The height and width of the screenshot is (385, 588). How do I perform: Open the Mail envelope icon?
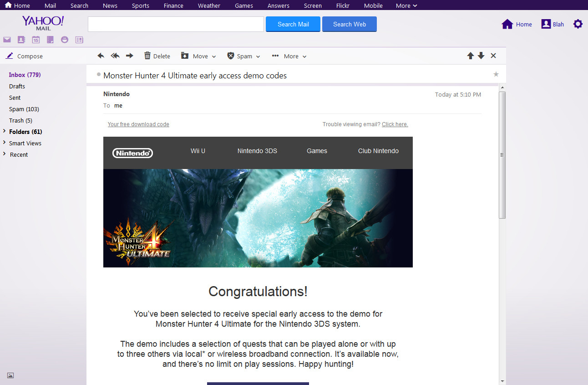7,40
